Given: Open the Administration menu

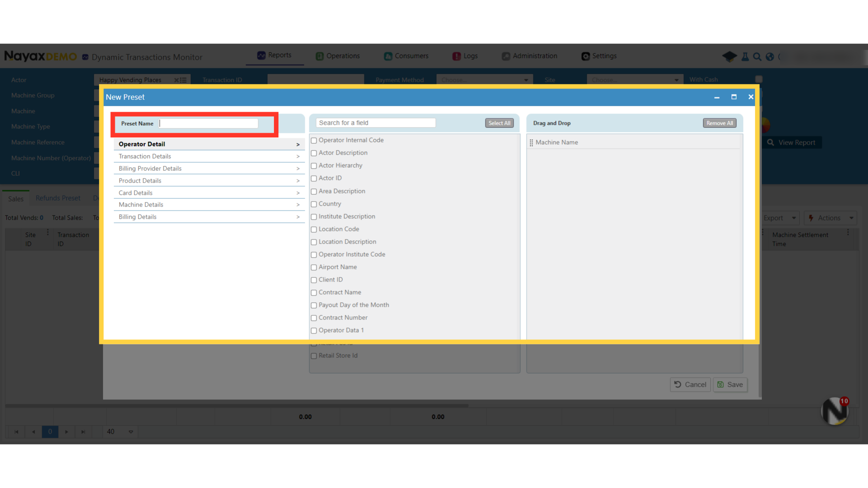Looking at the screenshot, I should point(529,56).
